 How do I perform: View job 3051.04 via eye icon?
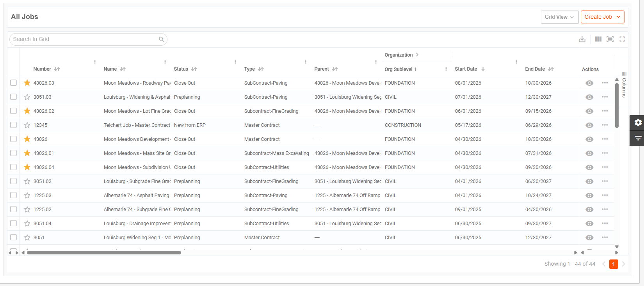click(589, 224)
